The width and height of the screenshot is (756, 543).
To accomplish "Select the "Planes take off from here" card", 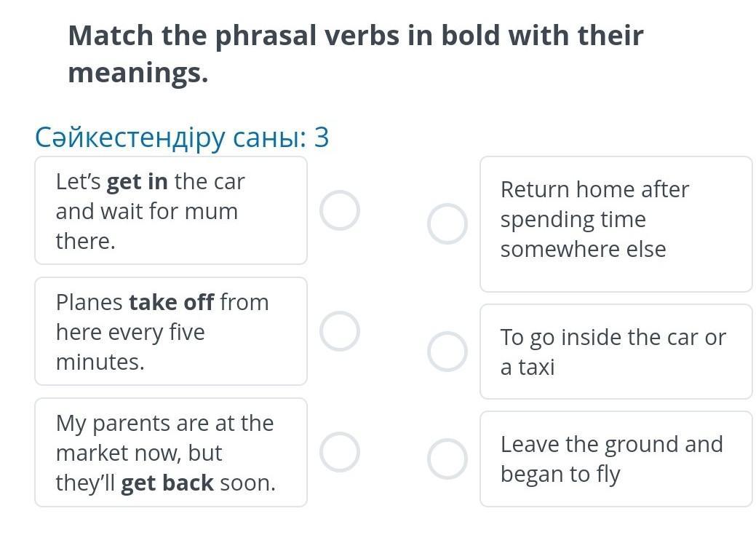I will click(171, 331).
